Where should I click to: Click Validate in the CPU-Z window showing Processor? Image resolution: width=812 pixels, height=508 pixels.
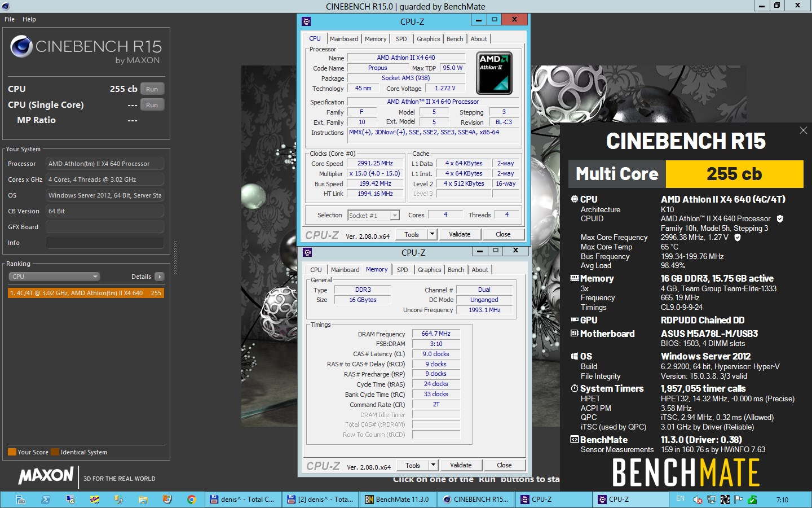460,234
